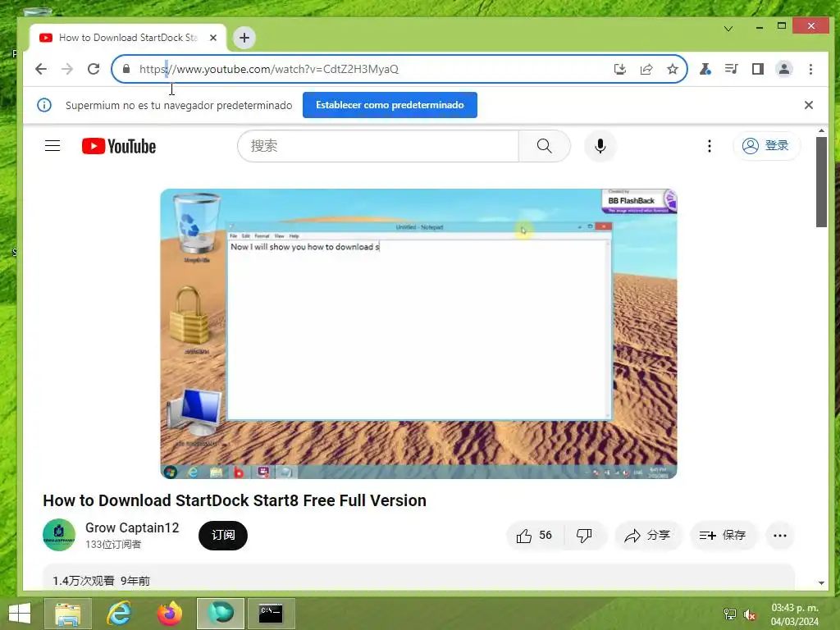Open the flask experiments icon
The width and height of the screenshot is (840, 630).
(x=705, y=69)
